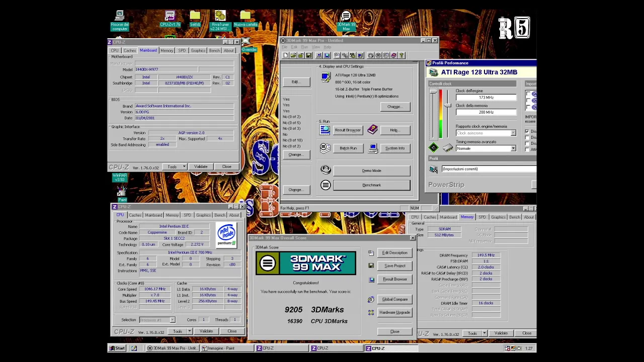Expand the Timing memoria avanzato dropdown

click(513, 148)
